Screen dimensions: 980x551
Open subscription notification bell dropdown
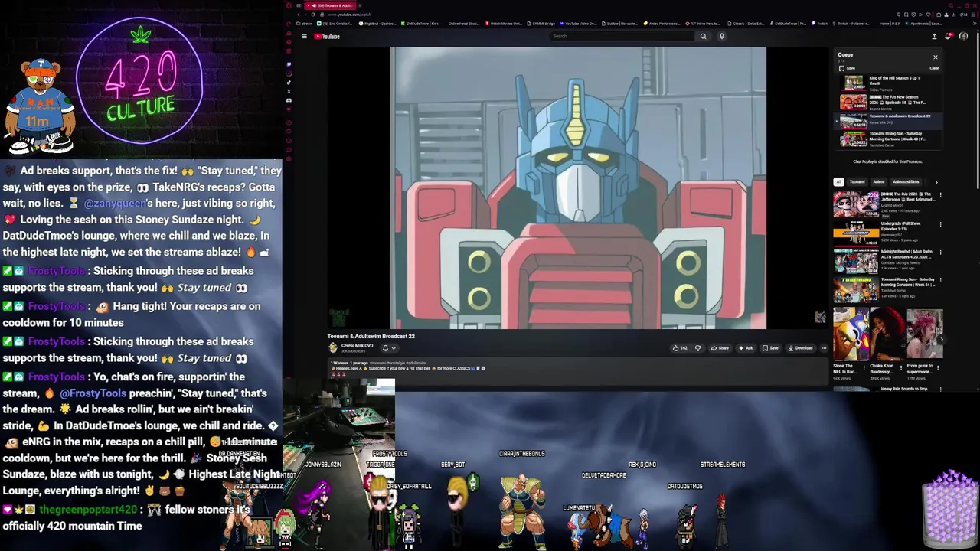click(389, 348)
